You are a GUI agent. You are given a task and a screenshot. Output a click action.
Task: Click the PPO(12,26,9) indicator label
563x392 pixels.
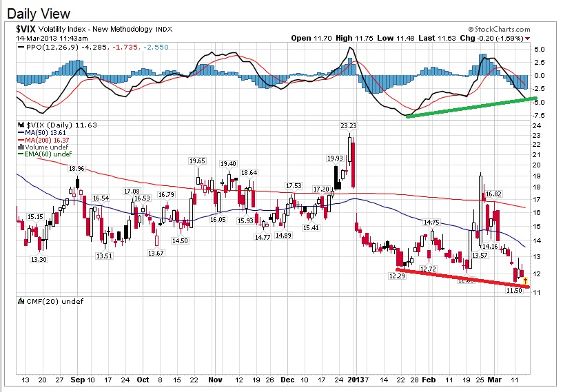(52, 47)
